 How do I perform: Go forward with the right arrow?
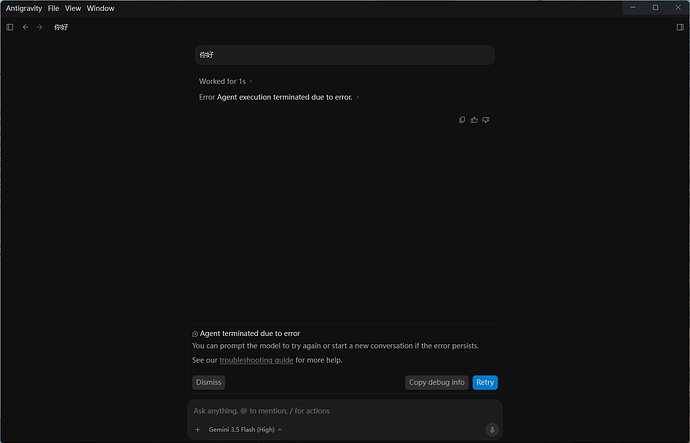(x=40, y=27)
